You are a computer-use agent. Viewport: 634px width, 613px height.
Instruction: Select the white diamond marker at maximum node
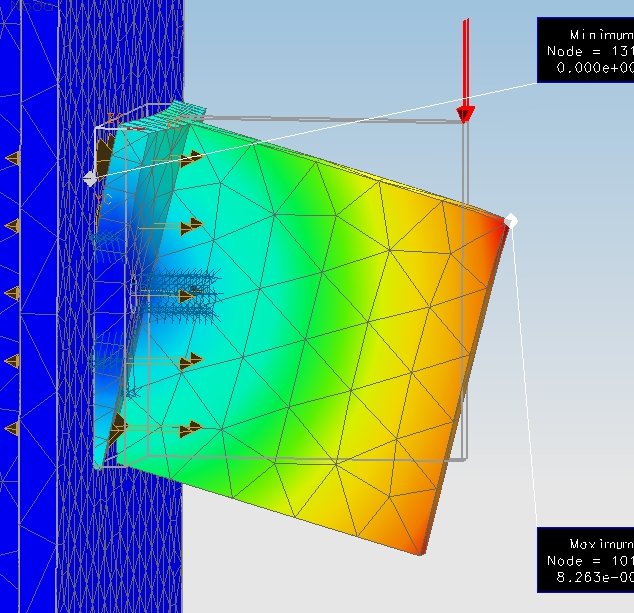[511, 219]
